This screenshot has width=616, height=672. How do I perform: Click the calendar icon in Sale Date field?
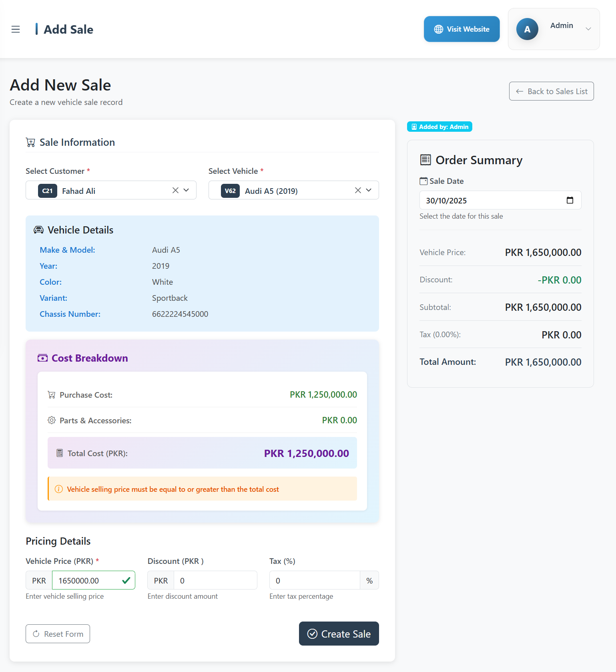[570, 200]
